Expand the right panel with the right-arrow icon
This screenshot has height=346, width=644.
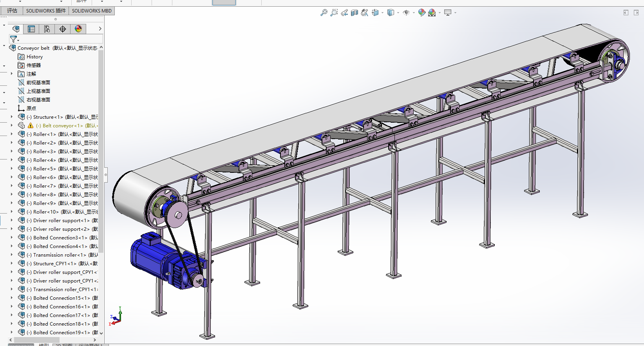pyautogui.click(x=636, y=13)
